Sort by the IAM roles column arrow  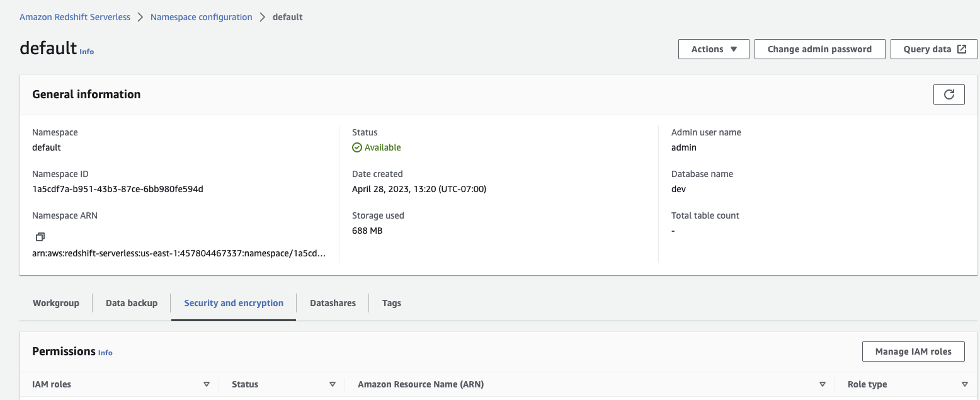pos(206,384)
